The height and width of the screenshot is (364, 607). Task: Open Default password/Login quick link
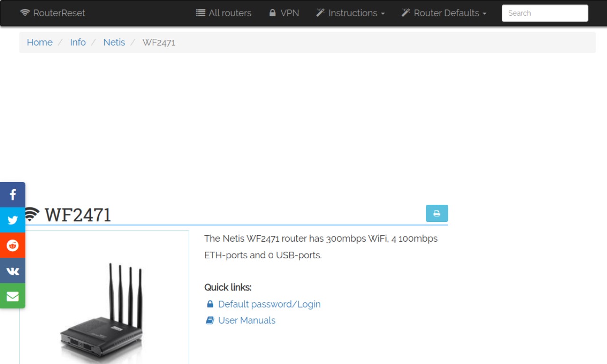(269, 304)
